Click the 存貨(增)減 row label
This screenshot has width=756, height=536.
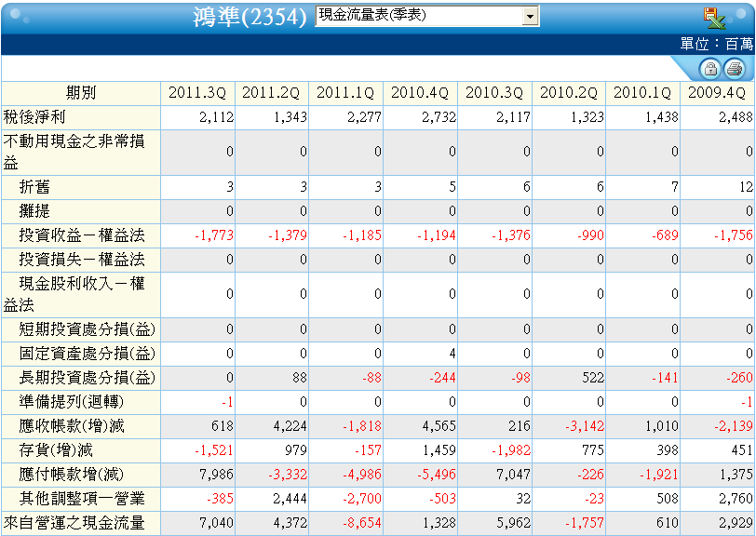(56, 450)
